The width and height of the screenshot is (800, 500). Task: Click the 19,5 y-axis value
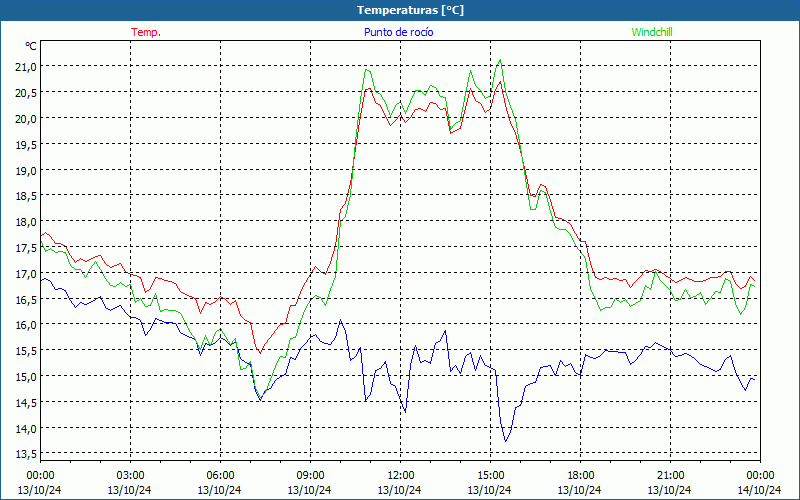pos(26,144)
